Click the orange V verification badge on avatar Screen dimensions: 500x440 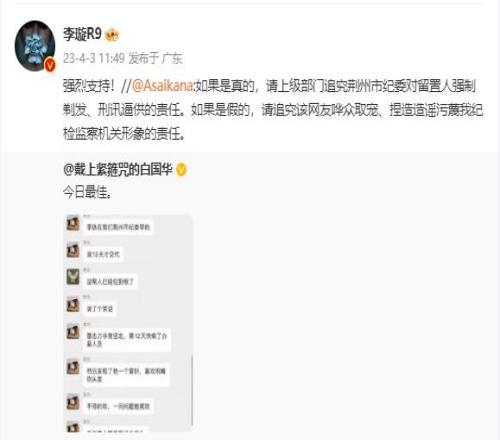(x=50, y=65)
